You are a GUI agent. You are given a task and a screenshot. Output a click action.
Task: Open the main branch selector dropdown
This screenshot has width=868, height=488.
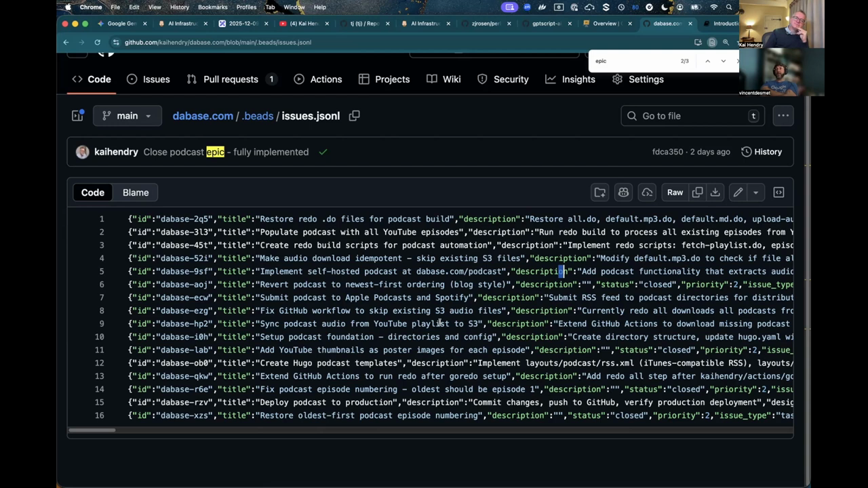pos(127,116)
